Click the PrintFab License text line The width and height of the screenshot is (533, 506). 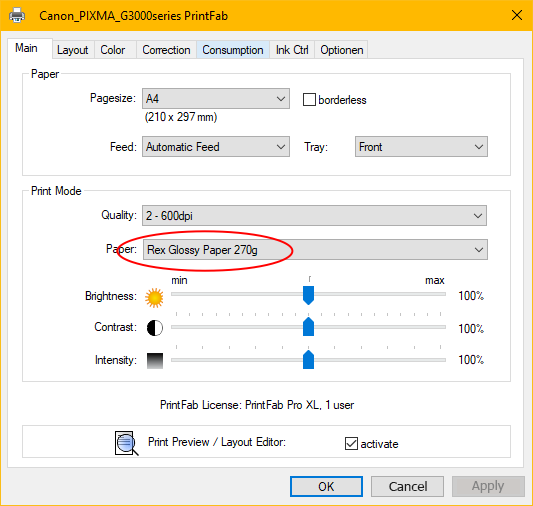(x=257, y=405)
